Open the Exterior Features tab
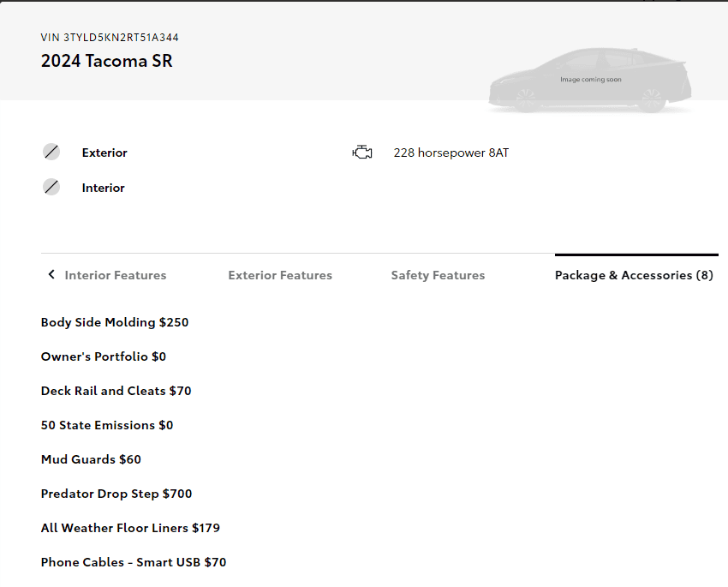728x587 pixels. [280, 275]
